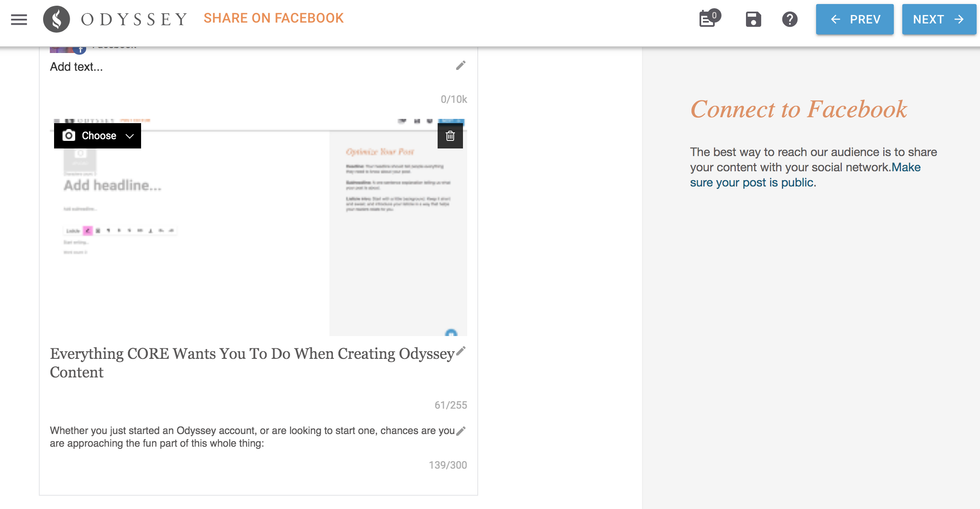Screen dimensions: 980x509
Task: Click the 'Everything CORE Wants You' headline text
Action: (250, 363)
